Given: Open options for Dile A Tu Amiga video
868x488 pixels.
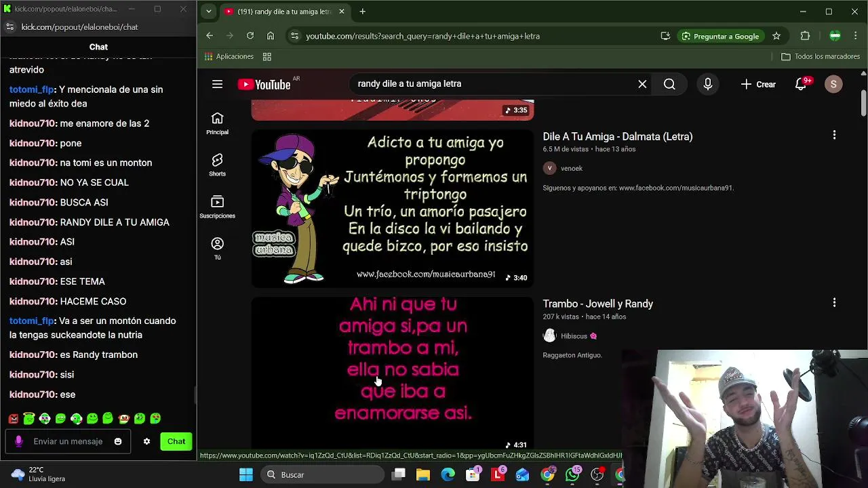Looking at the screenshot, I should coord(834,135).
